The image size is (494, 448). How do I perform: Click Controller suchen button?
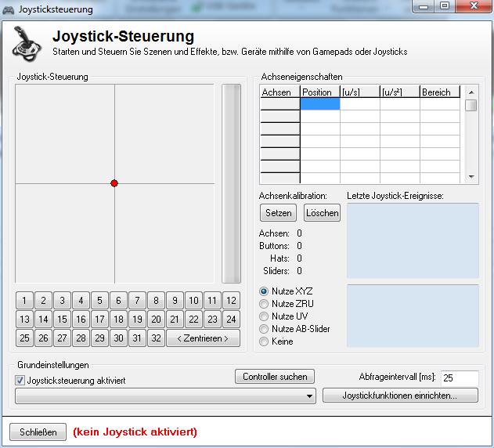pyautogui.click(x=275, y=377)
